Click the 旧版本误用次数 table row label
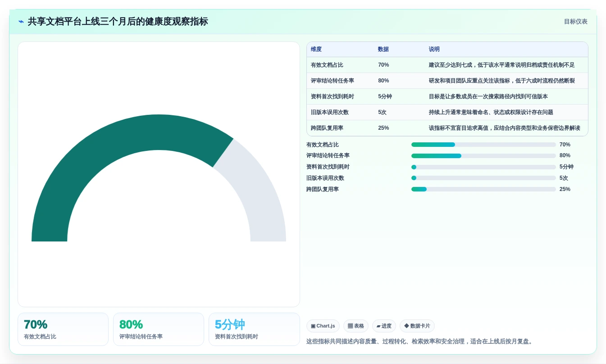 330,112
